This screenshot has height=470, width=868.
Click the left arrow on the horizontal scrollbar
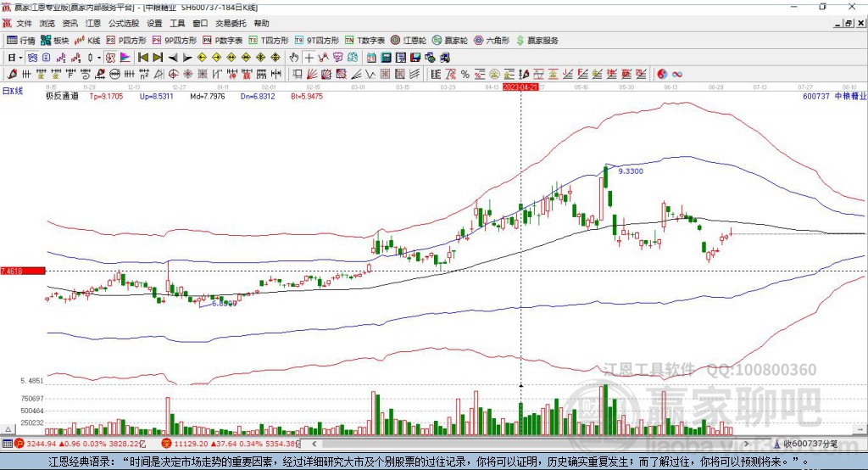pyautogui.click(x=314, y=444)
